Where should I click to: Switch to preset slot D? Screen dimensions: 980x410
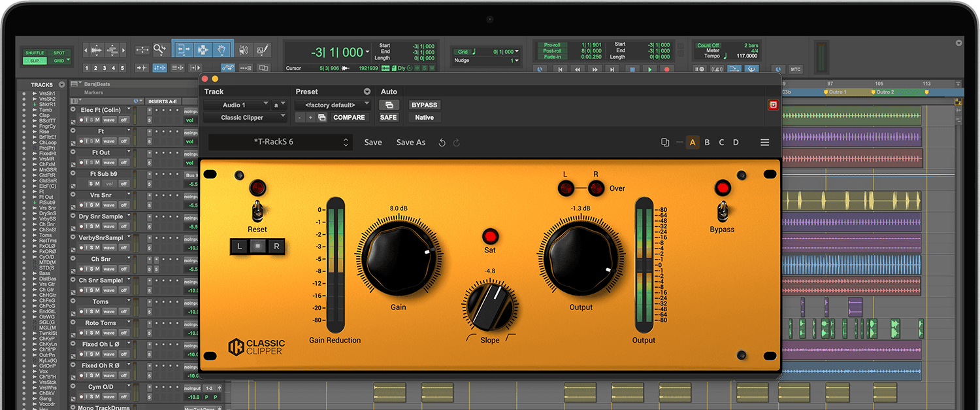click(736, 143)
